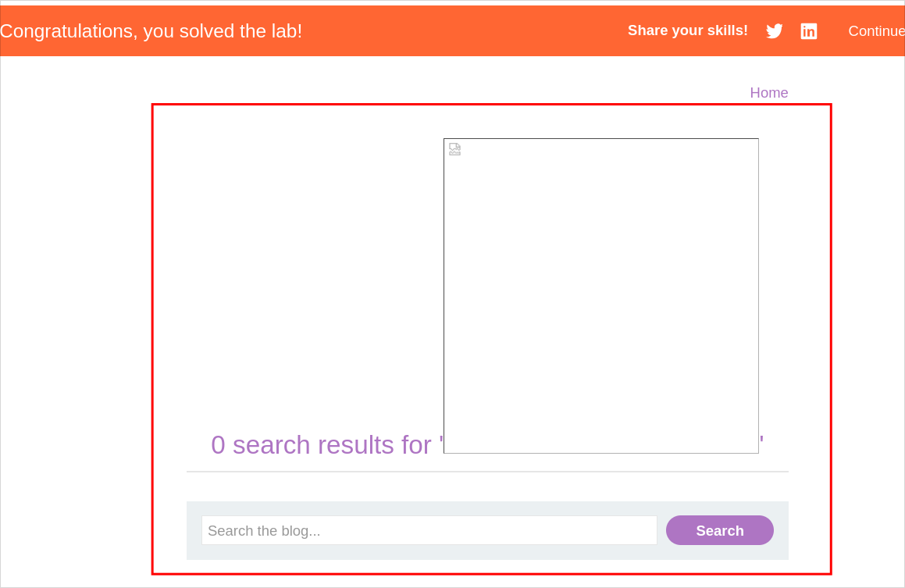The image size is (905, 588).
Task: Click the word 'search' in results heading
Action: click(x=271, y=445)
